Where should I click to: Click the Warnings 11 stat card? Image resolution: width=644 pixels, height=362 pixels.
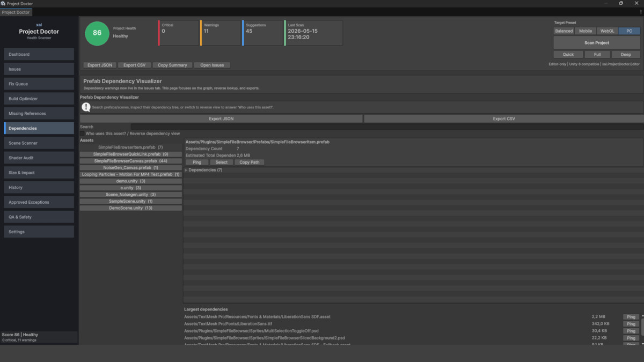click(221, 33)
